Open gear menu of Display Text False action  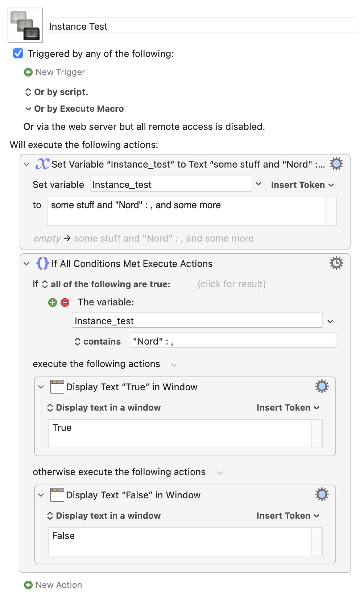pyautogui.click(x=322, y=495)
